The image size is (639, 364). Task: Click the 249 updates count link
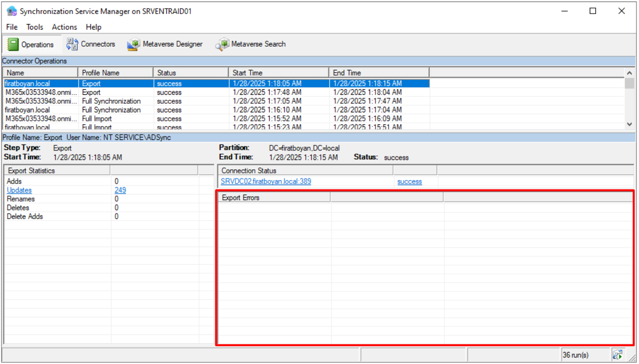(x=120, y=190)
